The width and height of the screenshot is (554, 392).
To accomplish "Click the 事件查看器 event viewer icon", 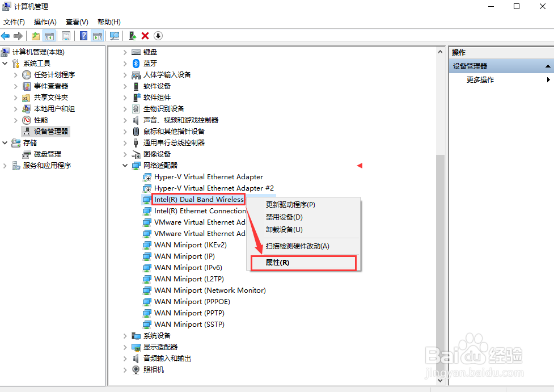I will tap(27, 86).
